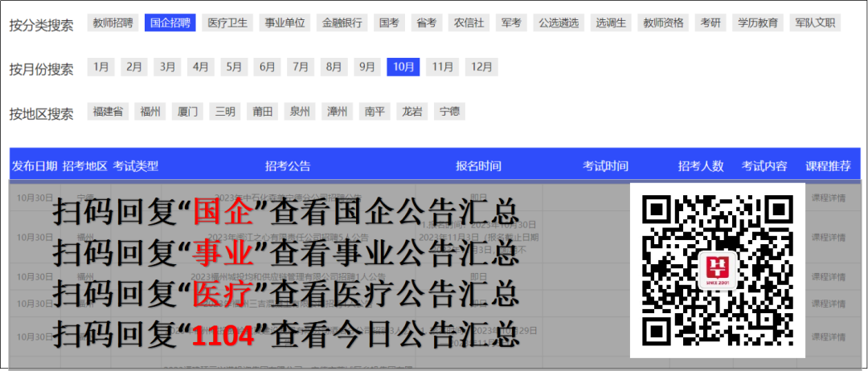Click the 宁德 region filter button
The height and width of the screenshot is (371, 868).
(x=449, y=111)
